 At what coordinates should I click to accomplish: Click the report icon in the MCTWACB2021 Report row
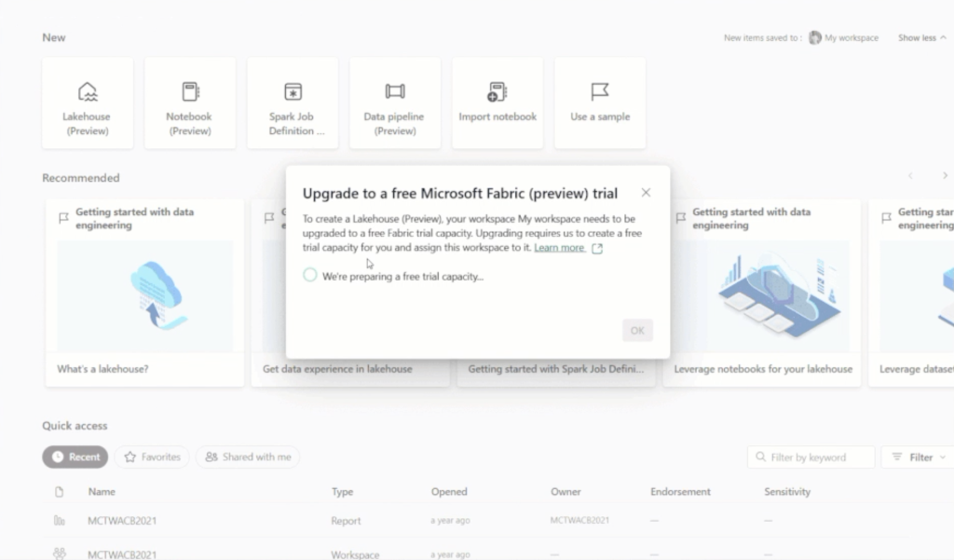59,521
